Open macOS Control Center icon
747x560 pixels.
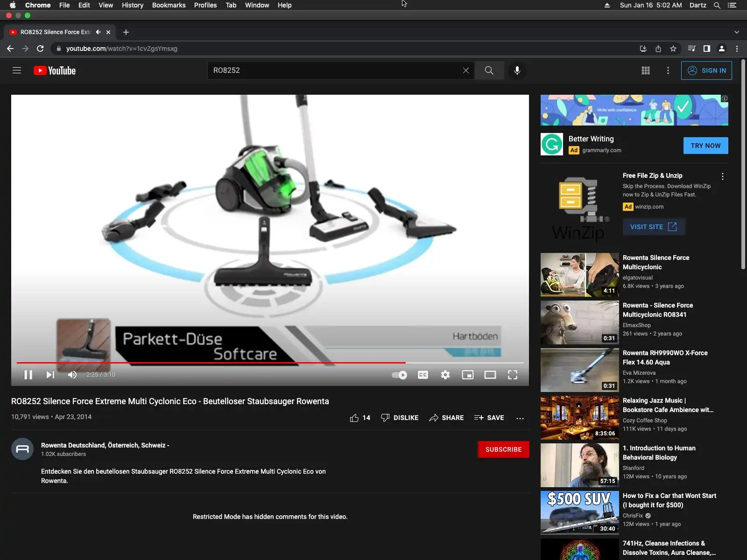(x=732, y=5)
